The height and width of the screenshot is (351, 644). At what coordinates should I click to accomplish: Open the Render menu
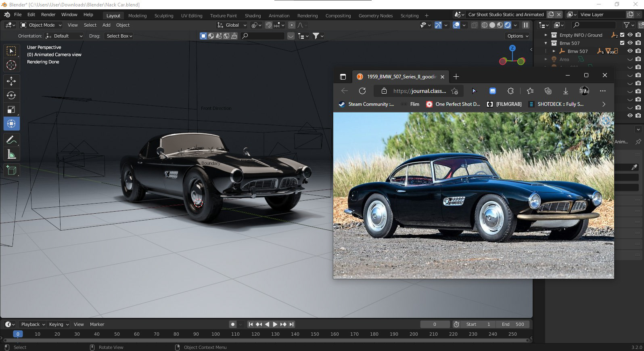[48, 15]
